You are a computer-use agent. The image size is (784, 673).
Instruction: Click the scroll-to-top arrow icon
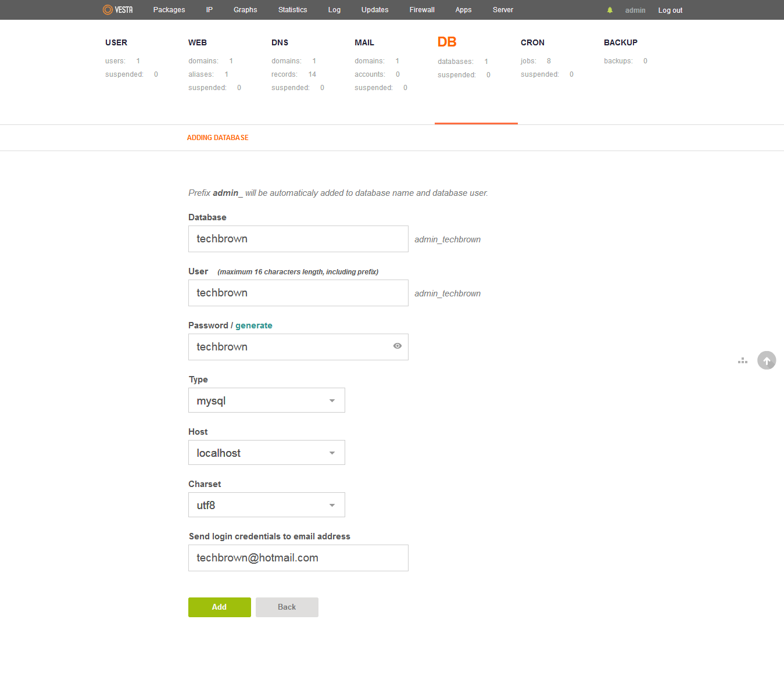point(766,360)
